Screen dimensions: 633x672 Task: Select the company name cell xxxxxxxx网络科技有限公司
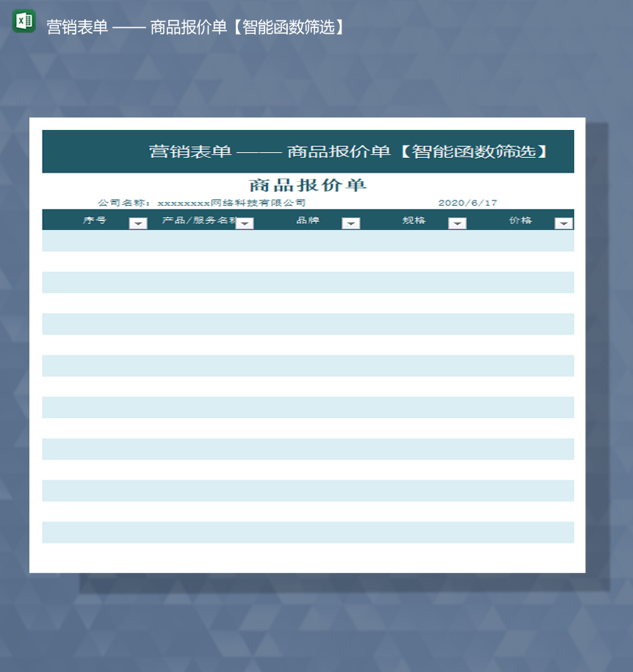pos(203,202)
